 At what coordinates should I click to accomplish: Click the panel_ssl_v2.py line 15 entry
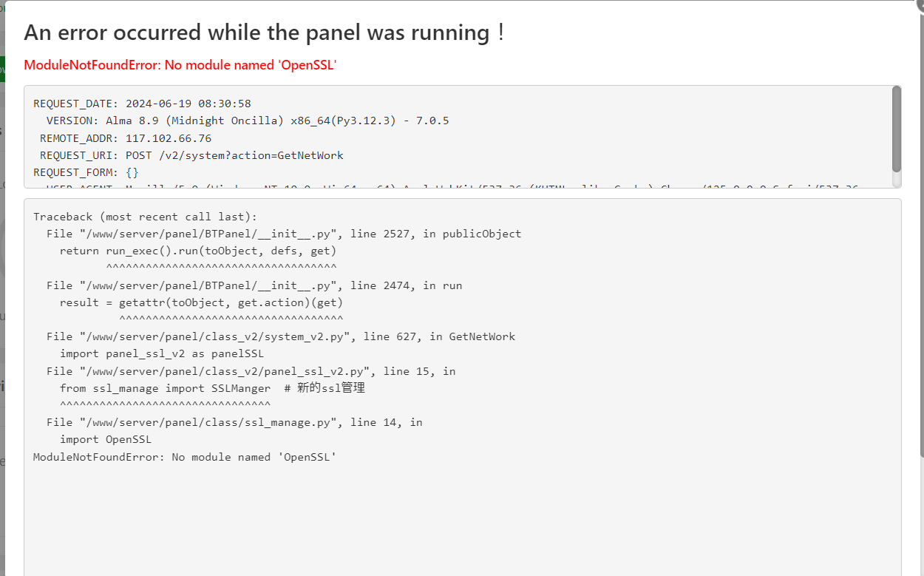tap(251, 371)
